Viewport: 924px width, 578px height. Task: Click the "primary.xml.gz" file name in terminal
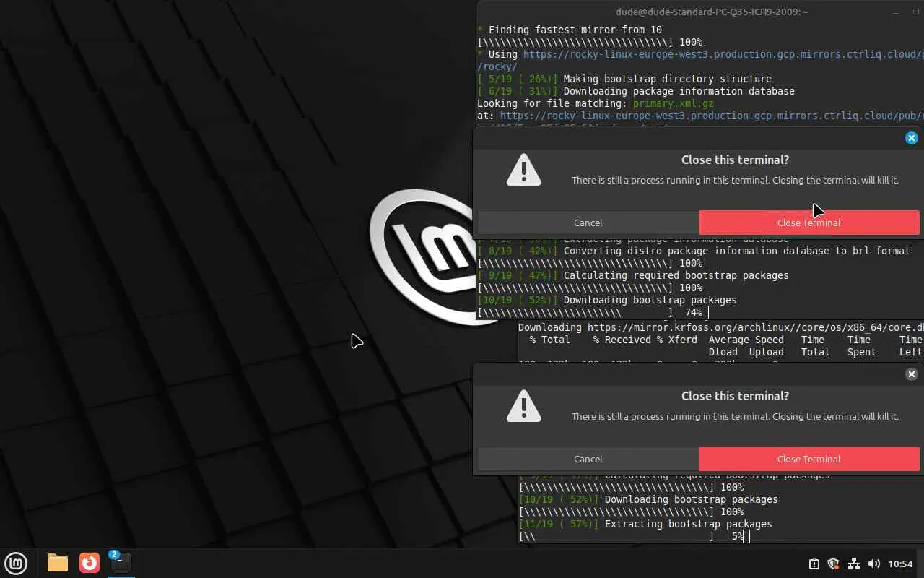tap(674, 103)
